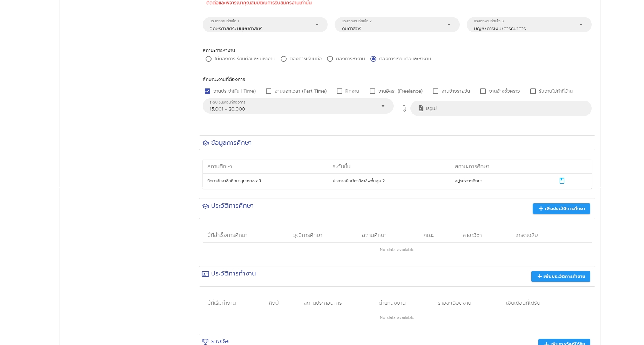
Task: Click trophy icon beside รางวัล
Action: 205,341
